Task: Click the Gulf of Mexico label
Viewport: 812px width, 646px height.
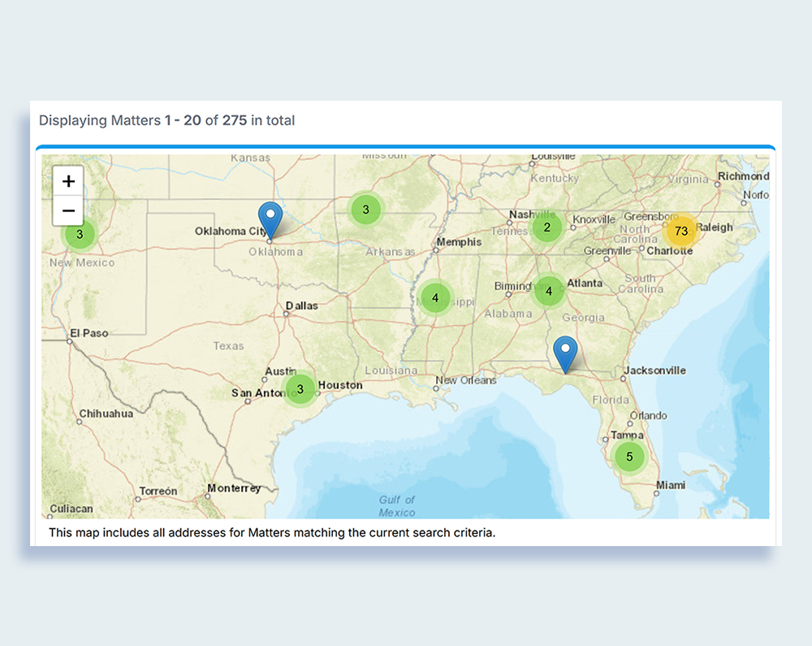Action: point(397,506)
